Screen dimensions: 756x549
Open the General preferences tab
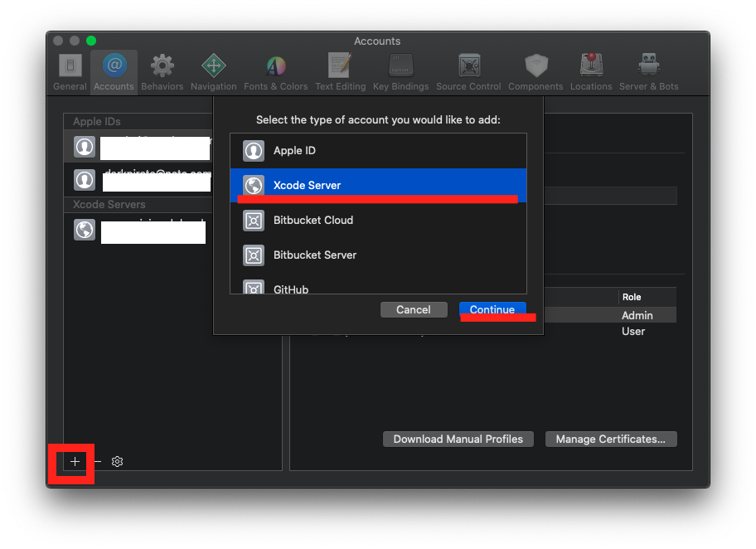pyautogui.click(x=70, y=72)
